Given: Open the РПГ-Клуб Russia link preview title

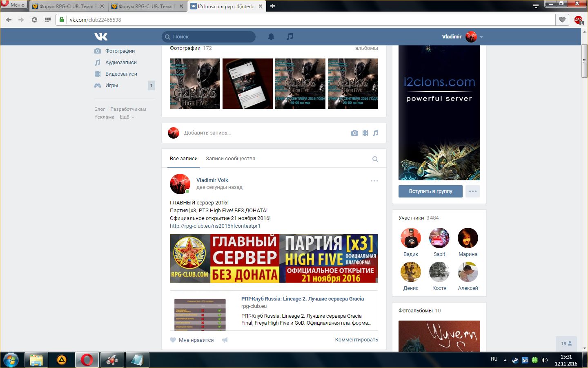Looking at the screenshot, I should click(303, 299).
